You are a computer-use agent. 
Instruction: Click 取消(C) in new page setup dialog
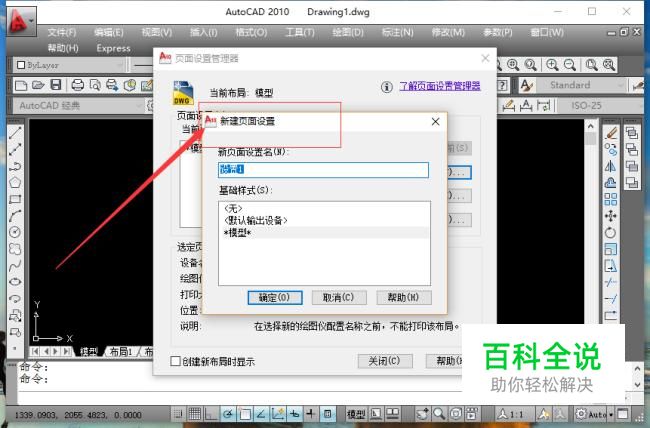click(x=339, y=298)
